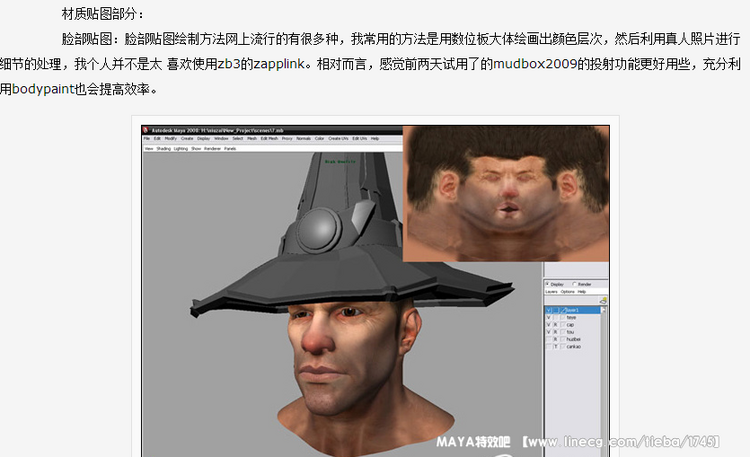The image size is (750, 457).
Task: Open the Edit Mesh menu
Action: click(x=269, y=138)
